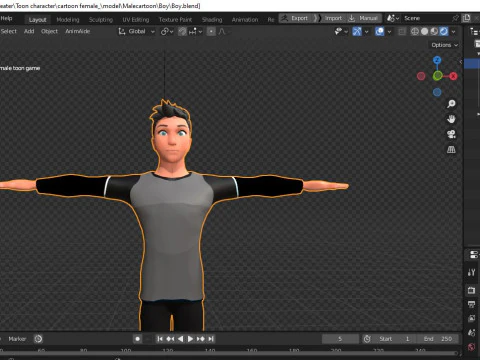
Task: Click the Z axis on navigation gizmo
Action: [437, 60]
